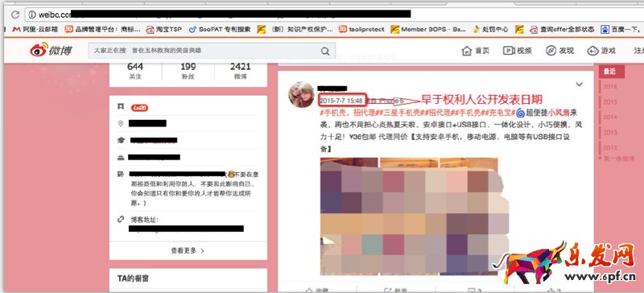Open the #充电宝# hashtag
This screenshot has width=644, height=293.
[x=497, y=112]
